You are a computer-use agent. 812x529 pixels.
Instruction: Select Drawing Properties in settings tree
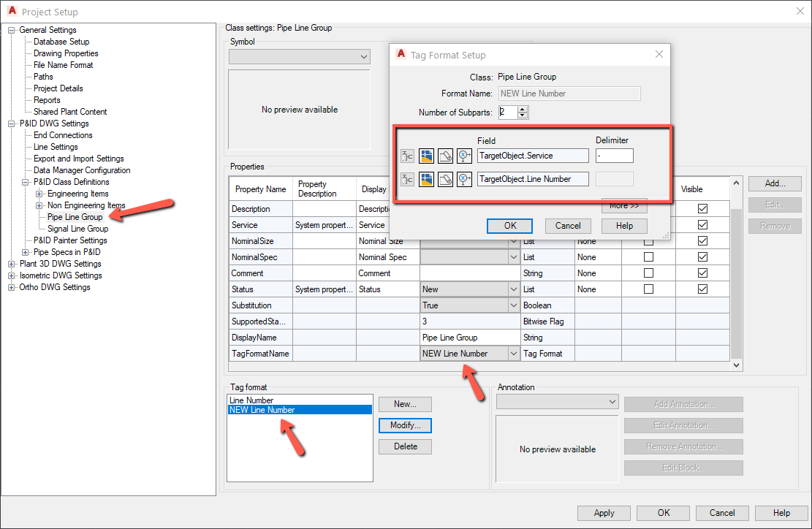(66, 53)
